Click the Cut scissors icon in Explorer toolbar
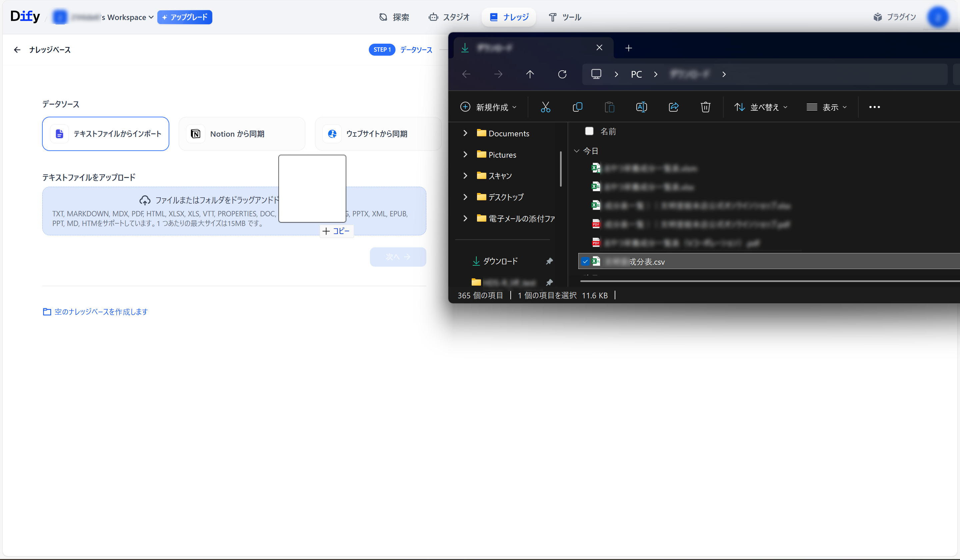This screenshot has height=560, width=960. point(545,107)
